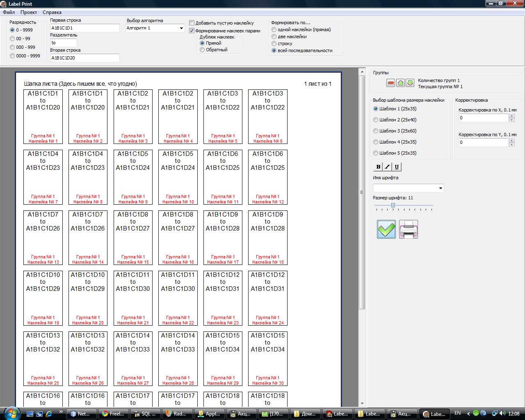Go to previous group with up arrow
Screen dimensions: 525x420
(400, 83)
